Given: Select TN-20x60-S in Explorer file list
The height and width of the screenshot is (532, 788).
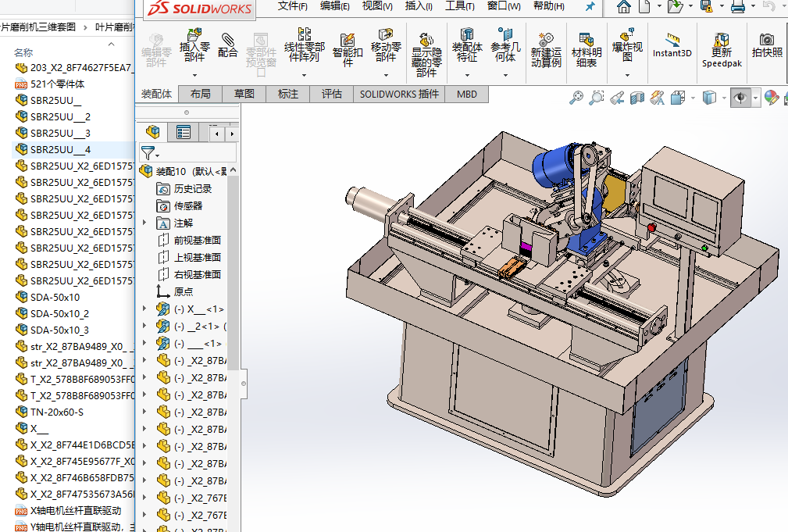Looking at the screenshot, I should [49, 412].
